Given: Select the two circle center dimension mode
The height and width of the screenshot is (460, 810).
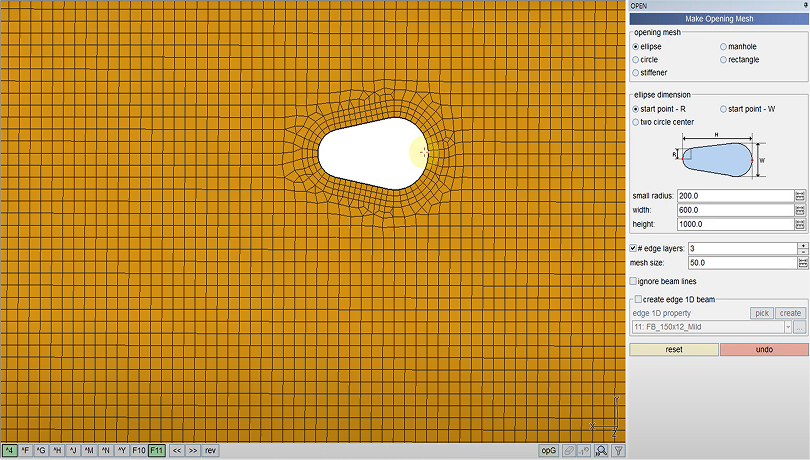Looking at the screenshot, I should pos(635,122).
